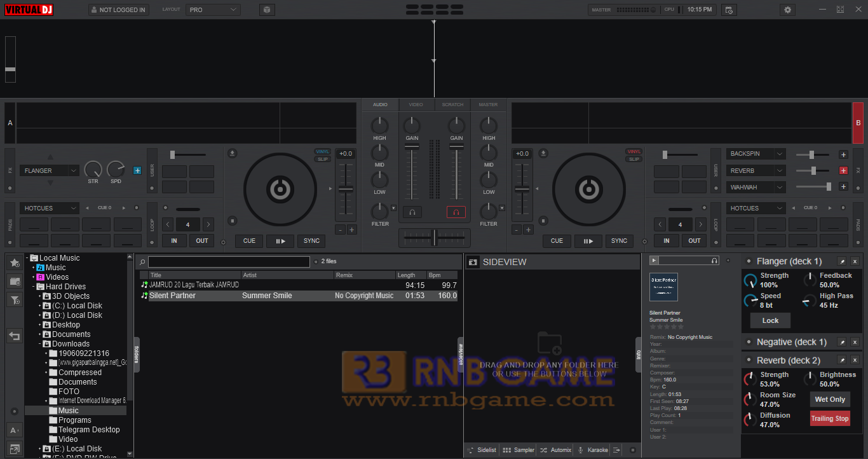The width and height of the screenshot is (868, 459).
Task: Click the stop button on left deck
Action: click(x=233, y=221)
